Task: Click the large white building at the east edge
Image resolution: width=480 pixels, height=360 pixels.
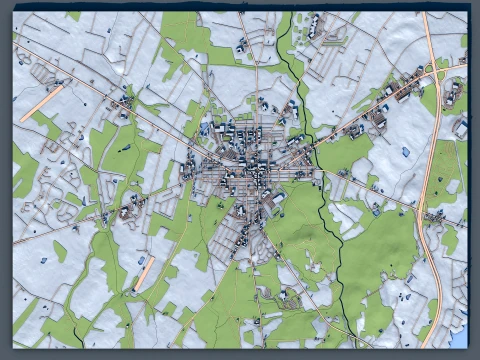Action: point(462,130)
